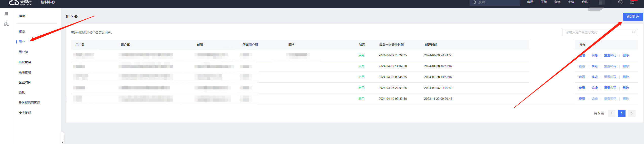Image resolution: width=644 pixels, height=144 pixels.
Task: Open the services grid menu icon
Action: (6, 14)
